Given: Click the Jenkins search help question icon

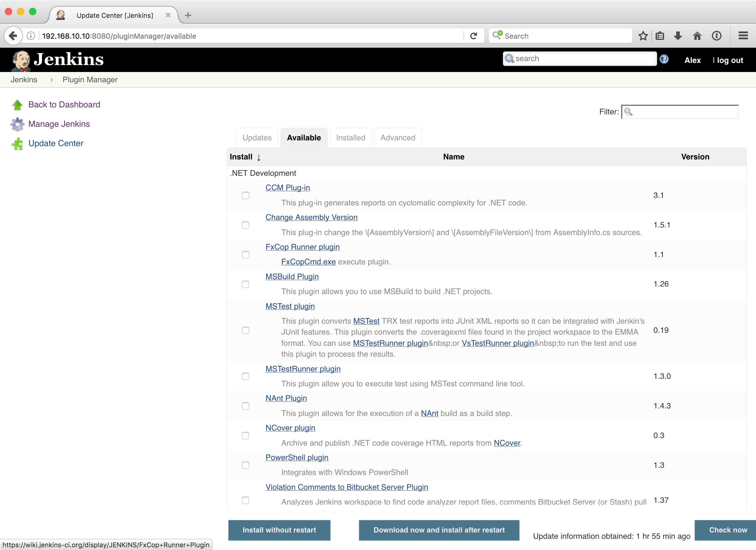Looking at the screenshot, I should click(664, 59).
